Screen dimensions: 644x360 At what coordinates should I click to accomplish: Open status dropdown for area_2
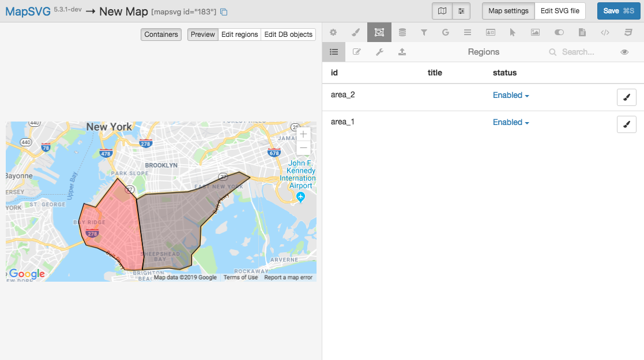[x=511, y=95]
